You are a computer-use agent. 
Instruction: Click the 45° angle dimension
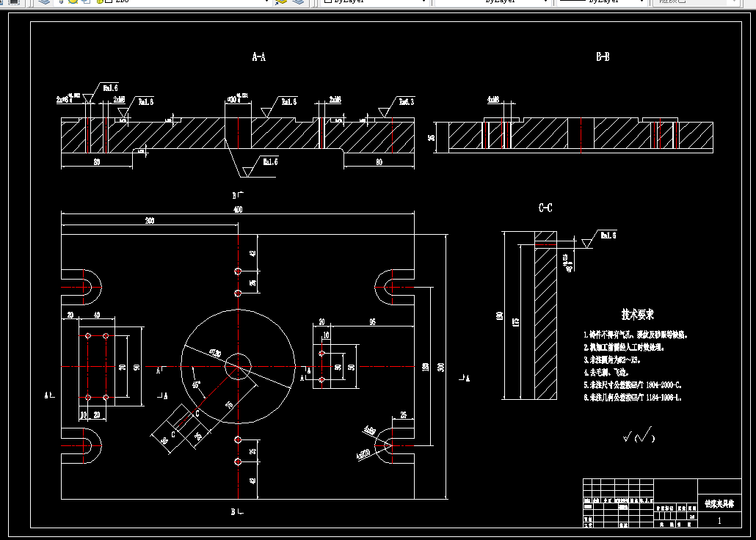197,384
